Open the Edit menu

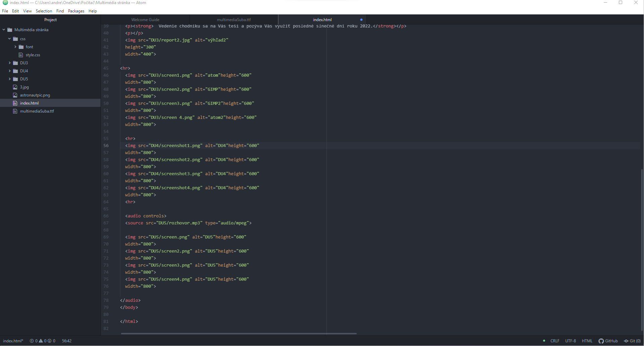tap(15, 11)
